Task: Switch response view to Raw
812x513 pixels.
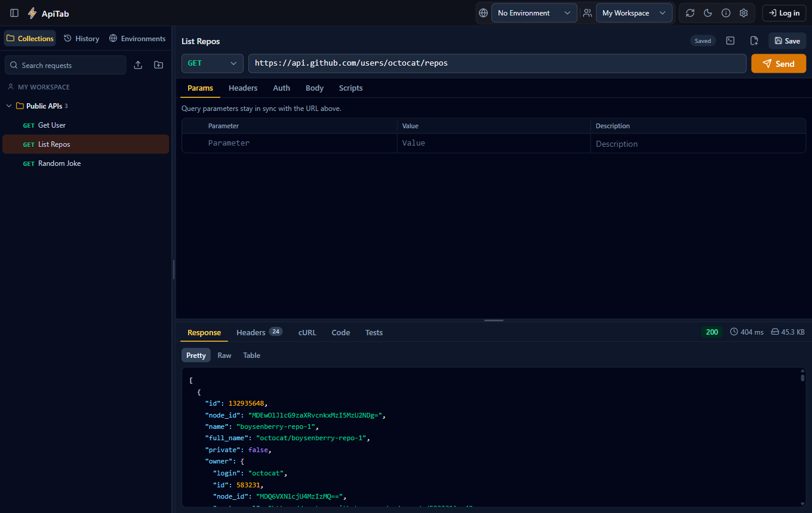Action: tap(224, 355)
